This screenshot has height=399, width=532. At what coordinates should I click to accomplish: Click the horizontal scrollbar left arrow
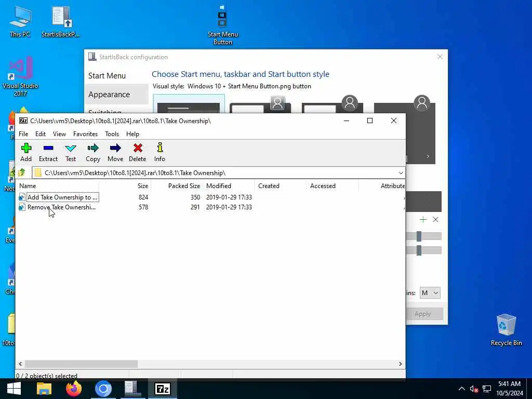pos(20,364)
